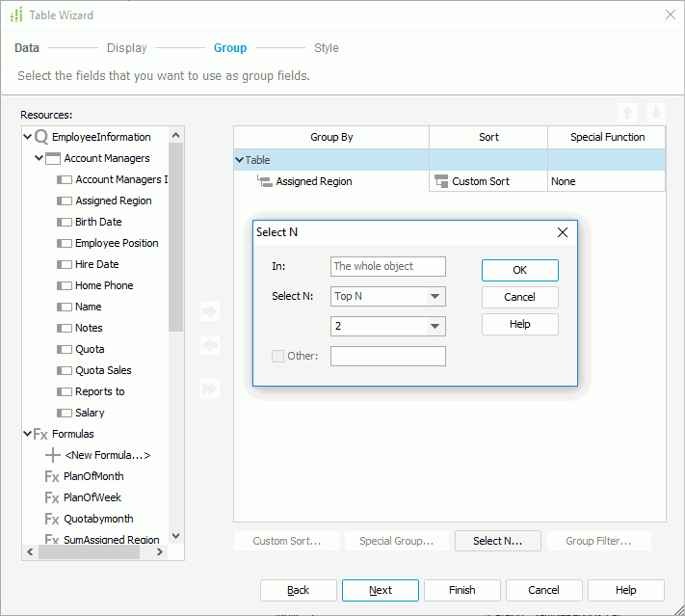Switch to the Data step
Screen dimensions: 685x616
(27, 47)
